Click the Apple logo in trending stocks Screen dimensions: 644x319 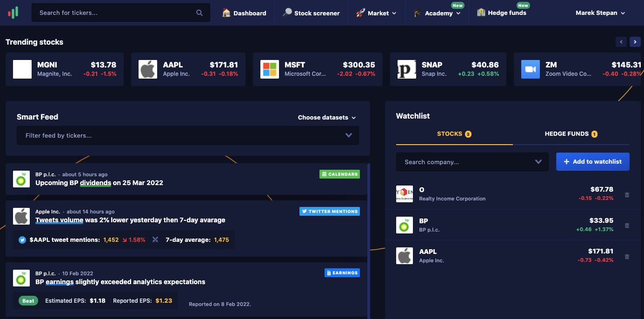(x=148, y=69)
